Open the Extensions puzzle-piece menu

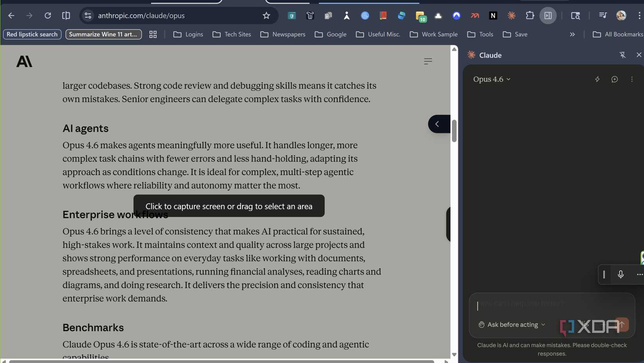[530, 16]
